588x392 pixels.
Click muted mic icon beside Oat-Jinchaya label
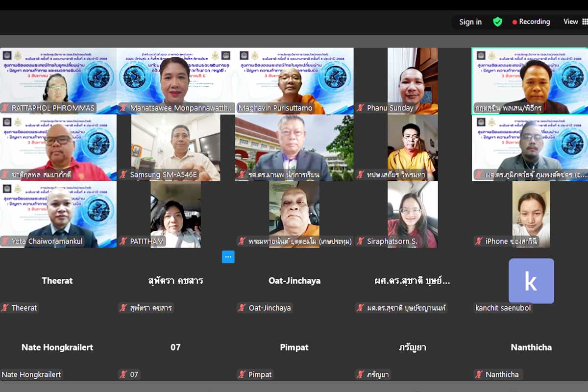[x=243, y=308]
